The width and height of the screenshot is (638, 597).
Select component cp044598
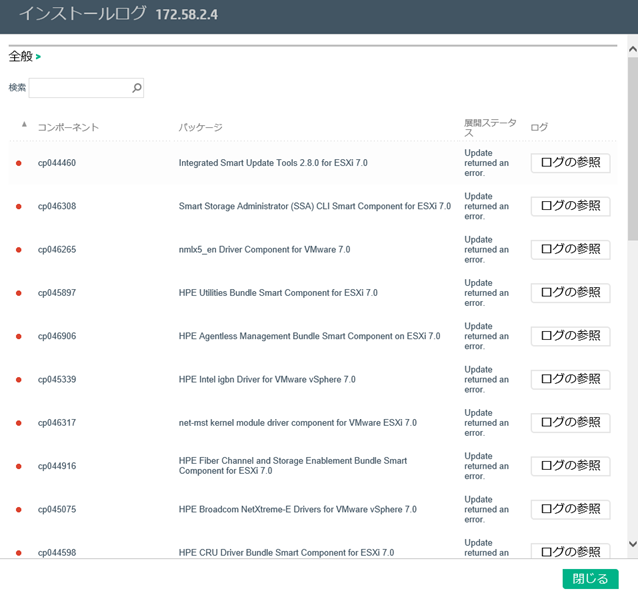coord(57,553)
